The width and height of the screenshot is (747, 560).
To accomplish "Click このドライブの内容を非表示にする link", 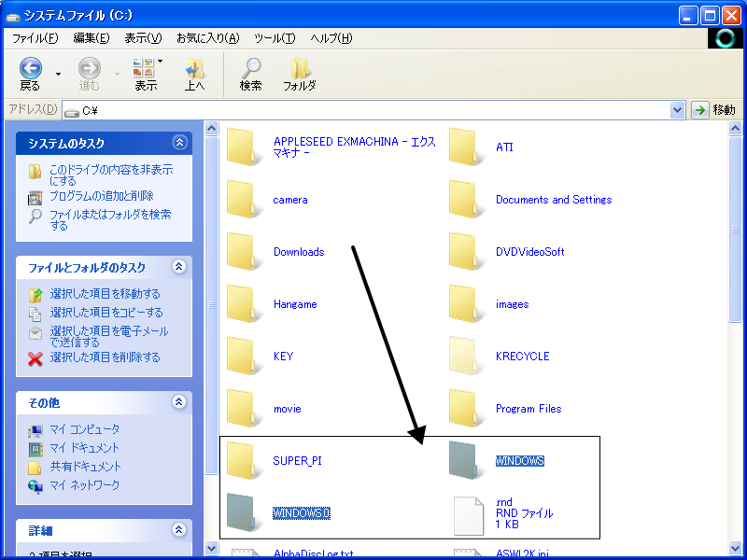I will coord(111,175).
